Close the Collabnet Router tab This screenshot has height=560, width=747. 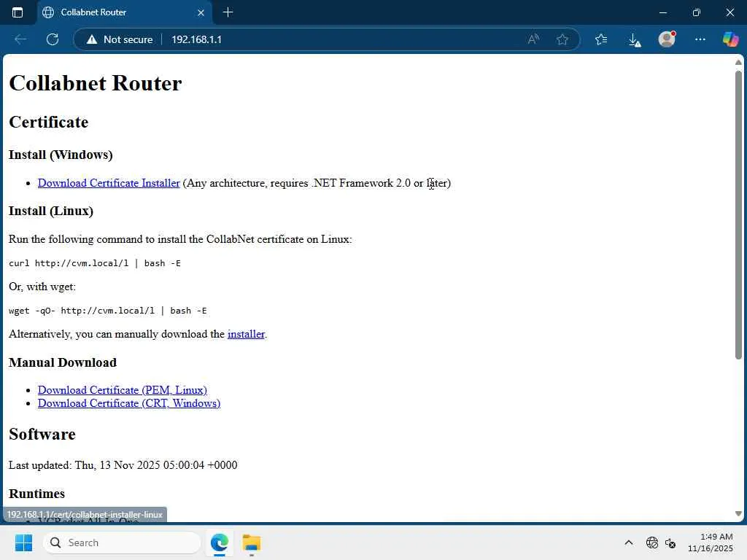[x=201, y=13]
